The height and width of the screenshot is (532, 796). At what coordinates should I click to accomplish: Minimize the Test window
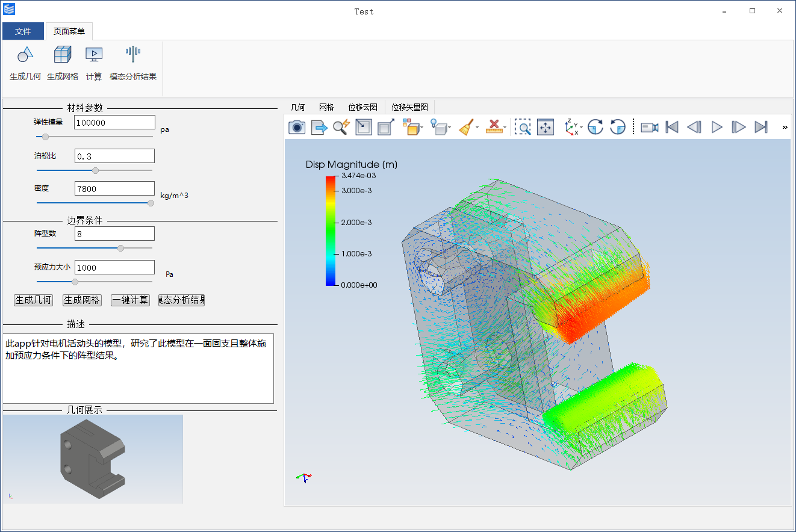click(x=725, y=11)
